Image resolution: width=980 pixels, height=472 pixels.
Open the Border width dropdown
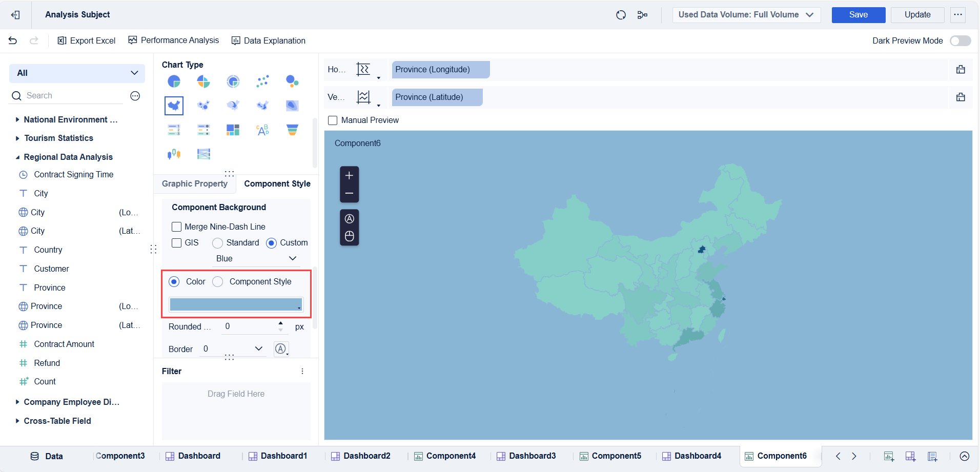(x=232, y=349)
